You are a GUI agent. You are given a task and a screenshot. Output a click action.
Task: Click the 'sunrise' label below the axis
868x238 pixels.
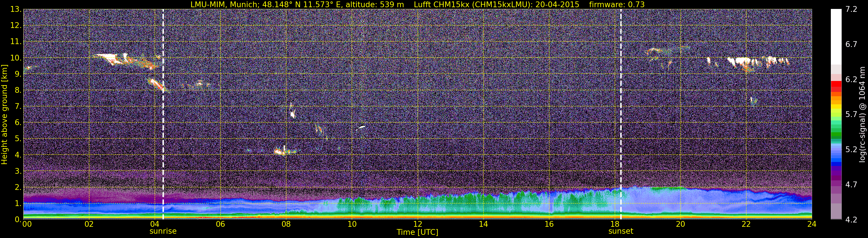(x=163, y=231)
